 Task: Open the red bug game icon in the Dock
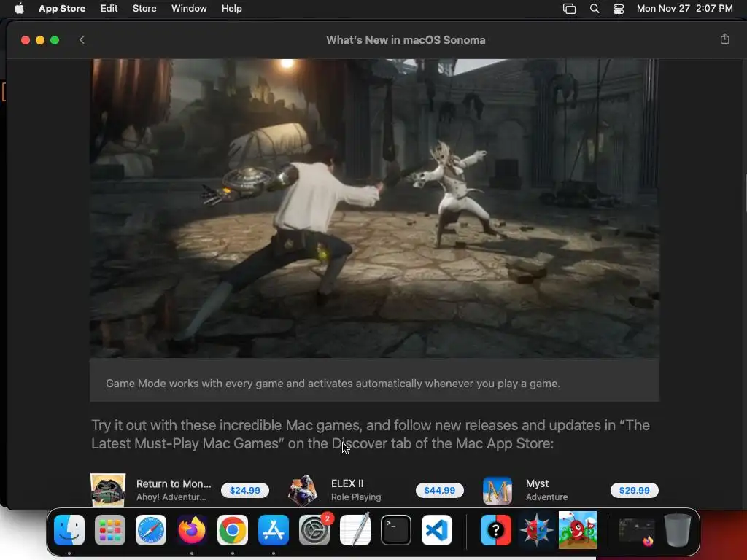(x=578, y=530)
